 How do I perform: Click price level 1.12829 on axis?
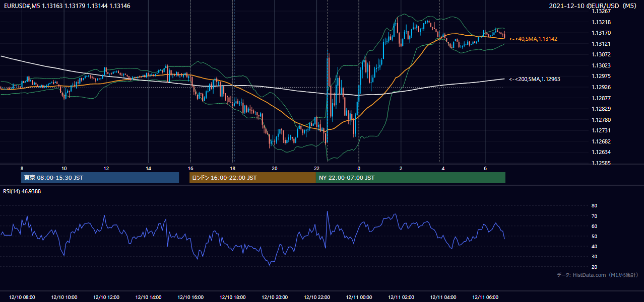601,109
